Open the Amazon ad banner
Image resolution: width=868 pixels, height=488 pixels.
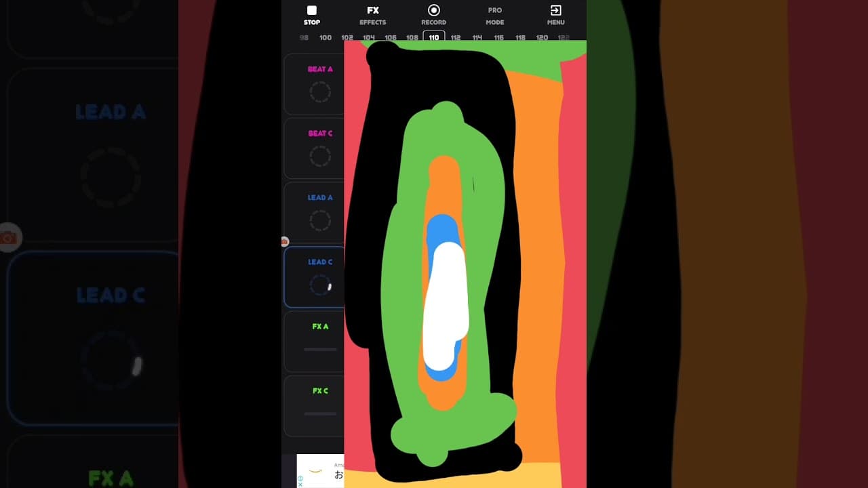[321, 471]
